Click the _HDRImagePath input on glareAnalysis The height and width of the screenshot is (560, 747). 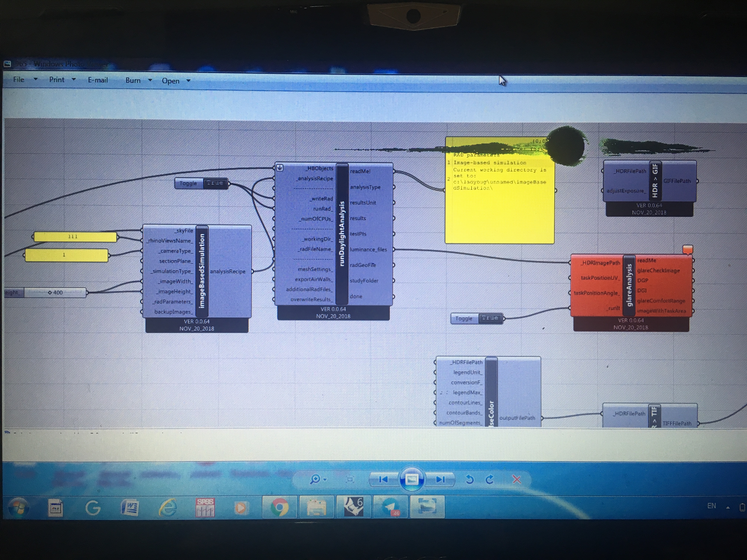coord(600,263)
